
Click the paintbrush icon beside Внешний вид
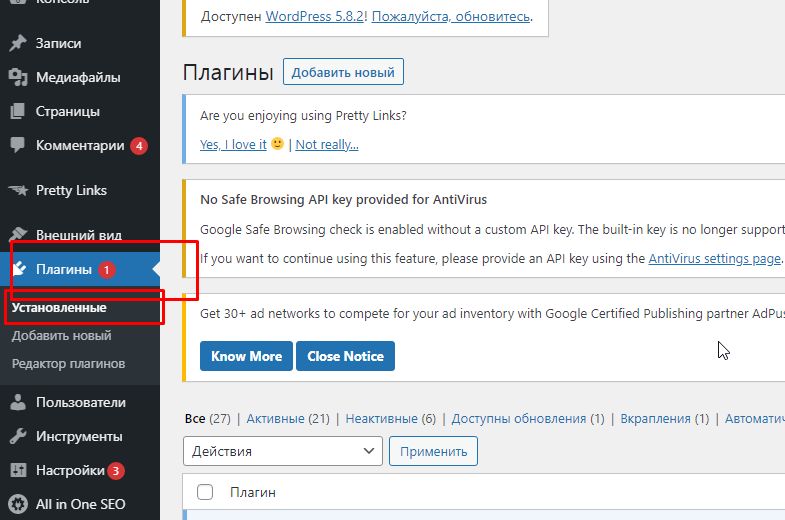[x=18, y=234]
